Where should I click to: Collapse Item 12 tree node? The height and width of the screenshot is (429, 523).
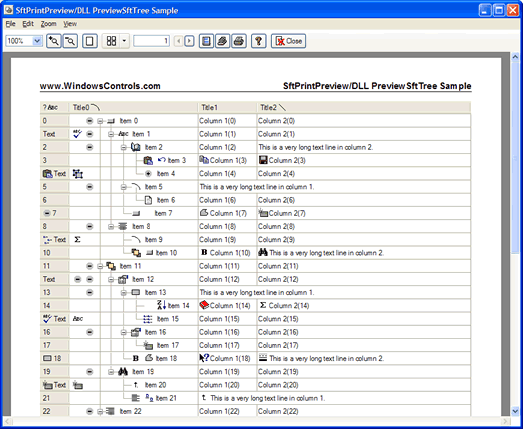(111, 280)
